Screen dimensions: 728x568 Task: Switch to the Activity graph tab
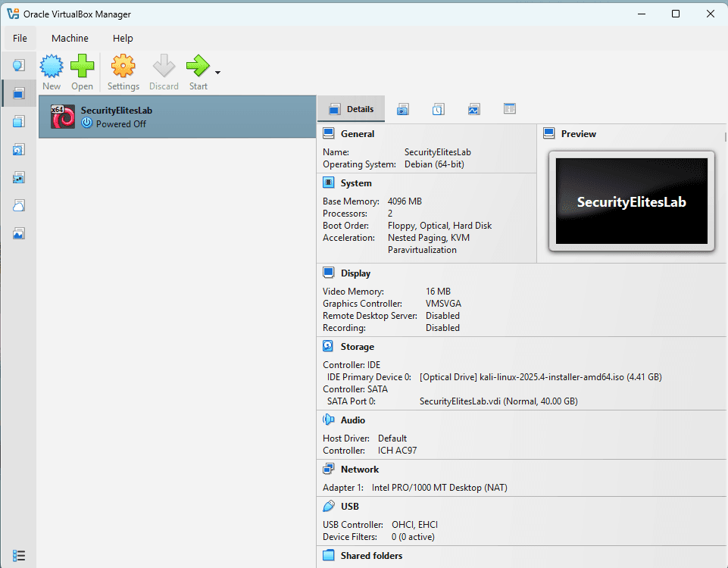pyautogui.click(x=474, y=109)
